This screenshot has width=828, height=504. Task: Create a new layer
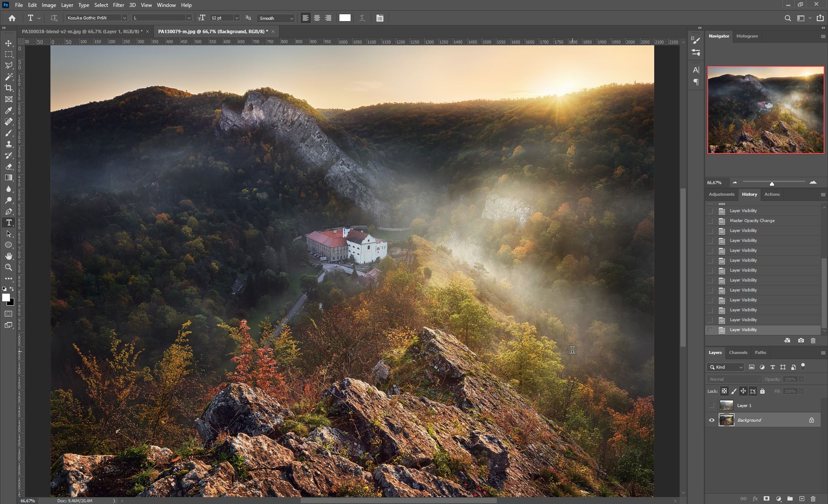point(802,499)
